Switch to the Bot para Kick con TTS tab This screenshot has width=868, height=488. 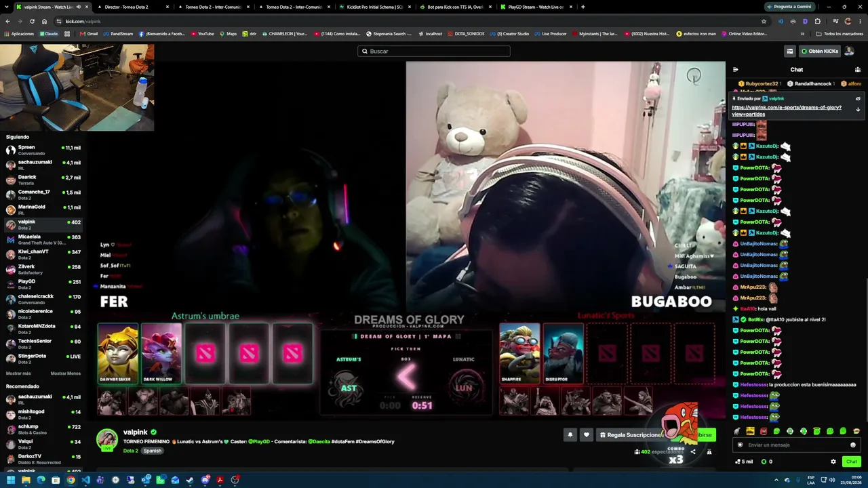(x=455, y=7)
